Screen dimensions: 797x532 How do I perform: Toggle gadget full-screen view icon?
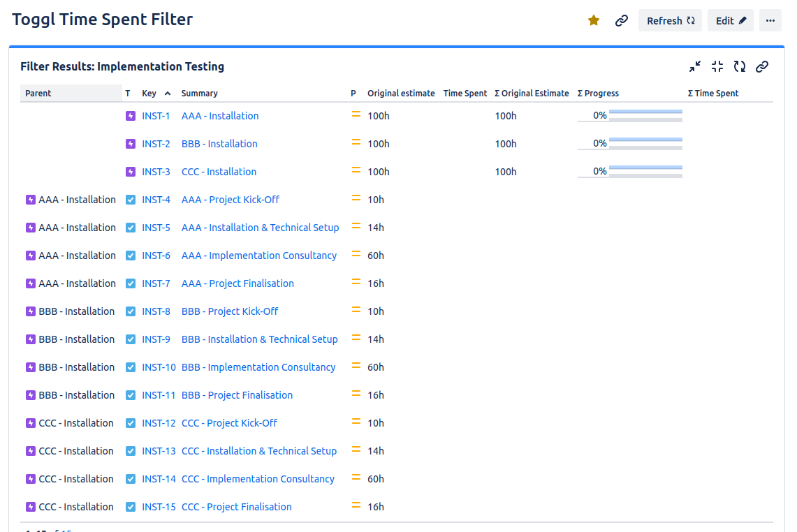click(x=717, y=66)
